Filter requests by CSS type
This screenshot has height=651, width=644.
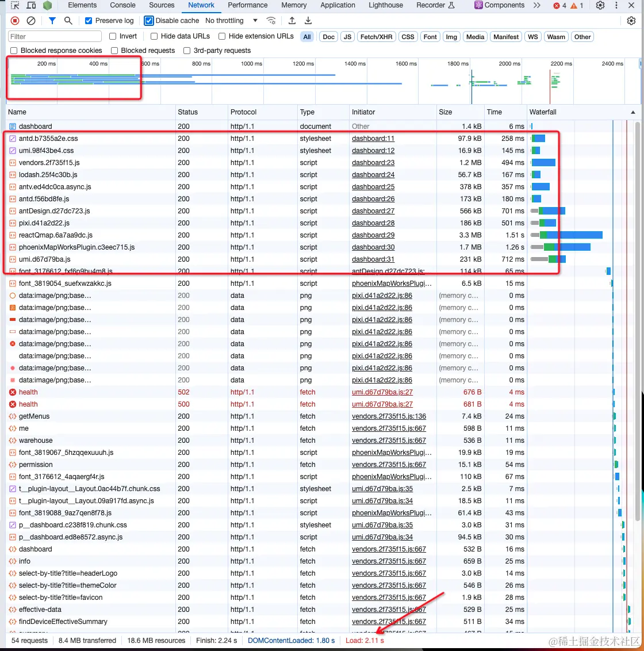click(x=408, y=37)
